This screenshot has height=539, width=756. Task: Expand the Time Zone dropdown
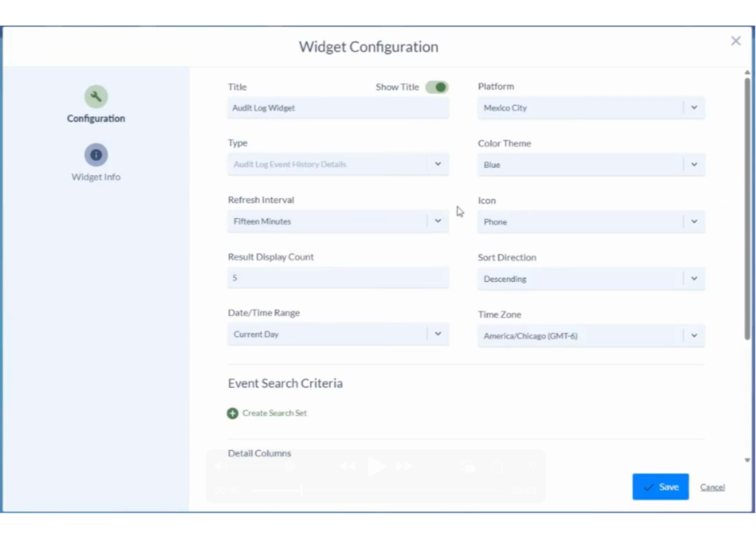(x=694, y=335)
